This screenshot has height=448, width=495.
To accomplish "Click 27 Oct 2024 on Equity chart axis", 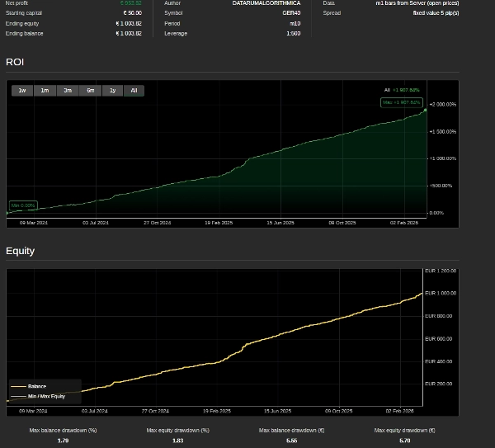I will [155, 411].
